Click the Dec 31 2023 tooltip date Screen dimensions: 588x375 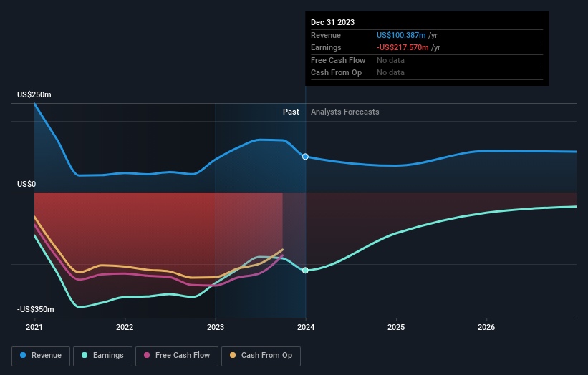pos(332,22)
